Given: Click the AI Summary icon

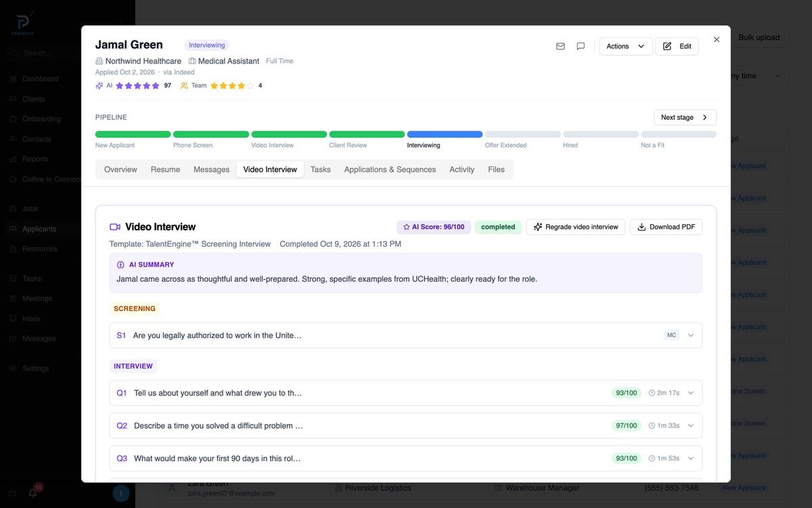Looking at the screenshot, I should click(120, 265).
